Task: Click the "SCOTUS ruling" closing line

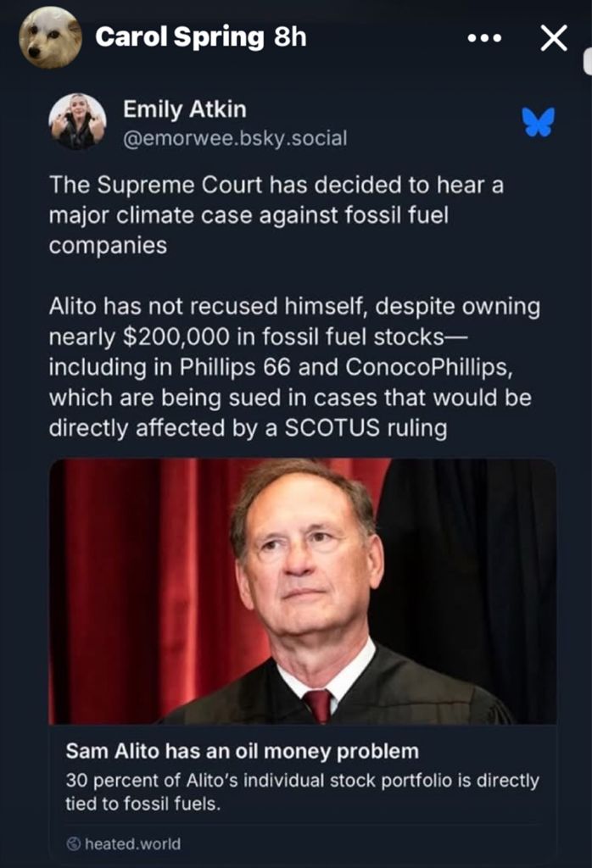Action: 365,427
